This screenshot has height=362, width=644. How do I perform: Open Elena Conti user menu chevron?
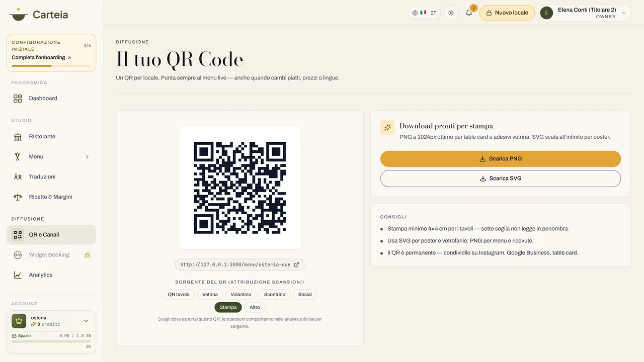coord(624,13)
